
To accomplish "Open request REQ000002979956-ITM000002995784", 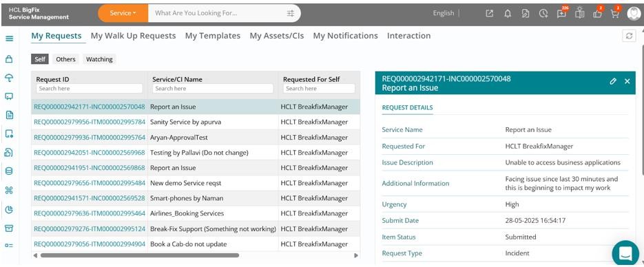I will [90, 122].
